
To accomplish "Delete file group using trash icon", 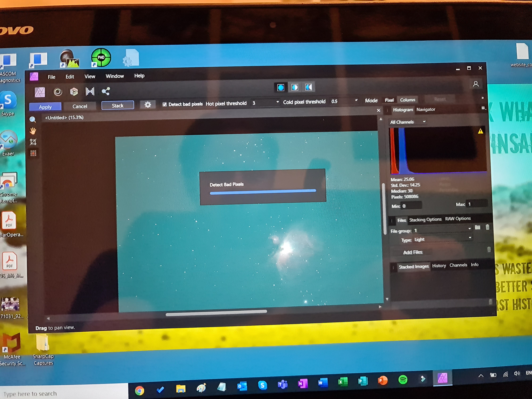I will pos(487,227).
